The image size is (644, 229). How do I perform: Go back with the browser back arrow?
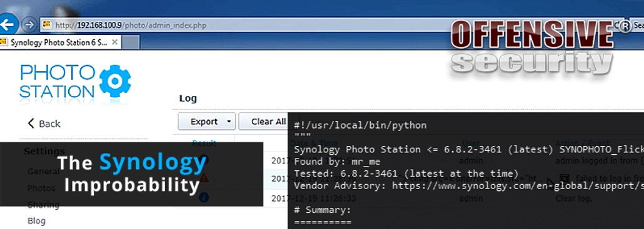7,24
